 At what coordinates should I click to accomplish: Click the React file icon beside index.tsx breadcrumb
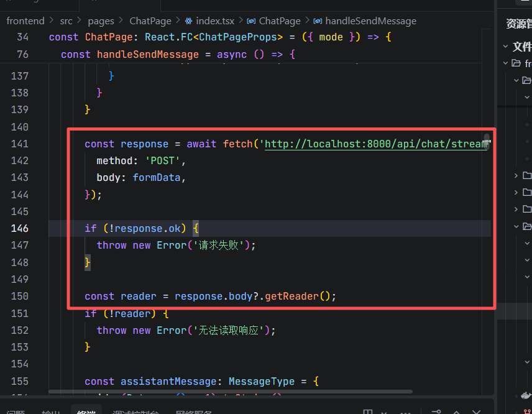coord(188,21)
